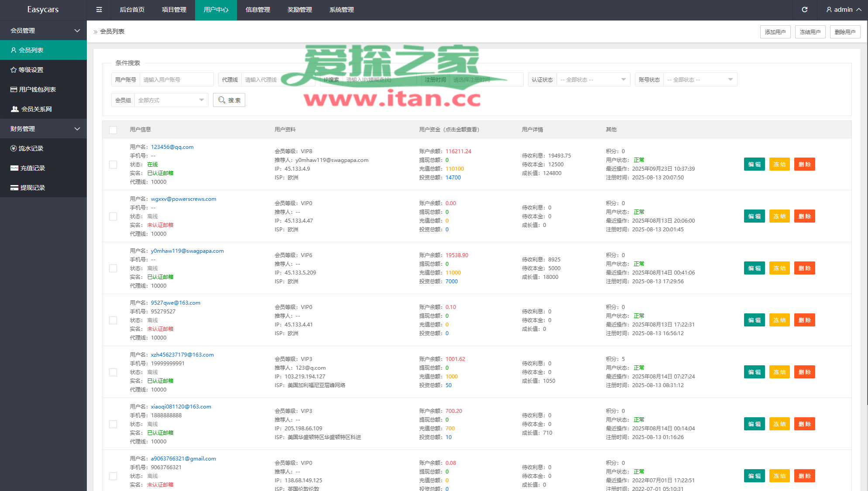Open 会员列表 sidebar item with user icon

point(31,50)
